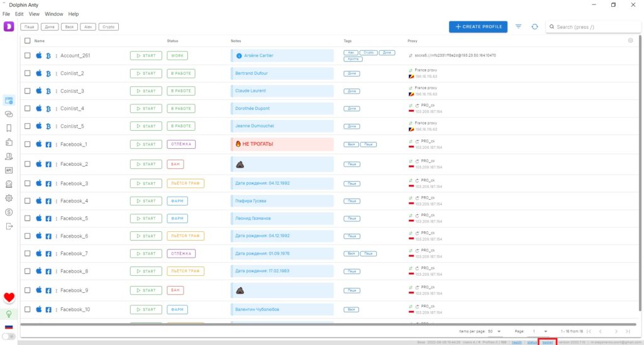Image resolution: width=644 pixels, height=345 pixels.
Task: Toggle the switch at the sidebar bottom
Action: click(x=9, y=336)
